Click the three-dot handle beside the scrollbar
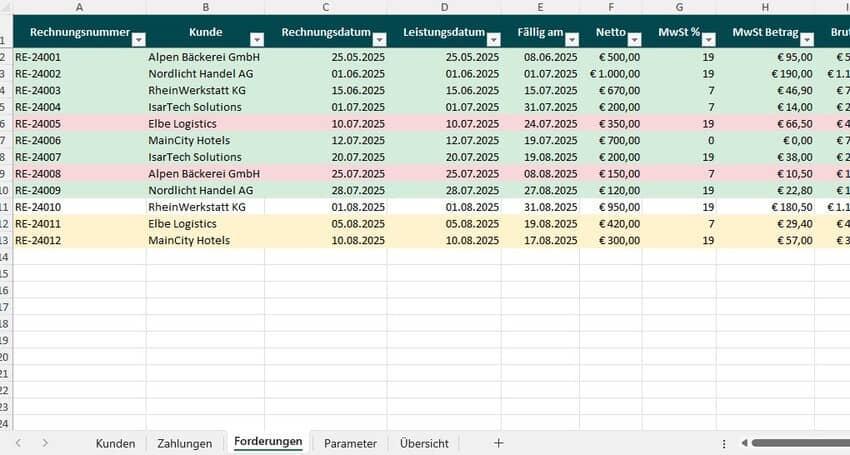850x455 pixels. pos(724,443)
